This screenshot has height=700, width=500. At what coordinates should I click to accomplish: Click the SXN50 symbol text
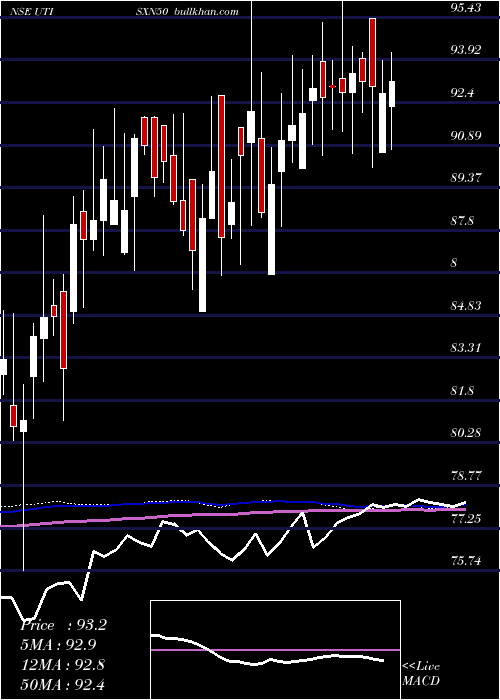click(152, 12)
